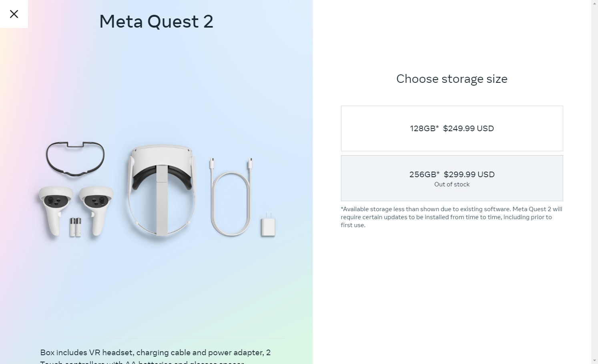Select the 128GB $249.99 storage option
The image size is (598, 364).
[452, 128]
